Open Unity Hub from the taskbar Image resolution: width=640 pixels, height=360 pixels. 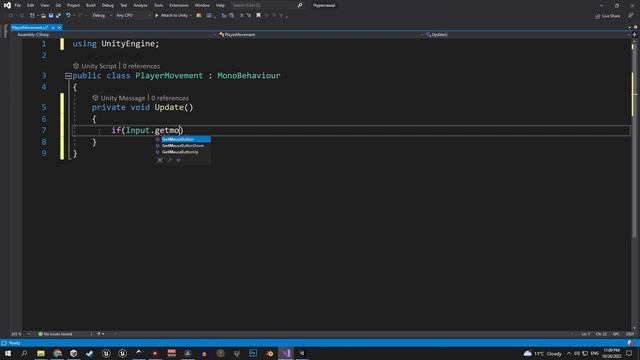[x=73, y=353]
